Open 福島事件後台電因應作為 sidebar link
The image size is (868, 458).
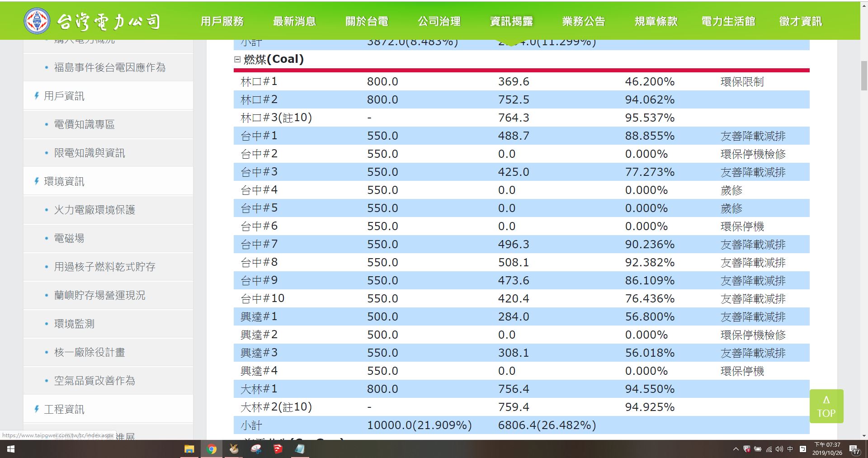coord(110,67)
